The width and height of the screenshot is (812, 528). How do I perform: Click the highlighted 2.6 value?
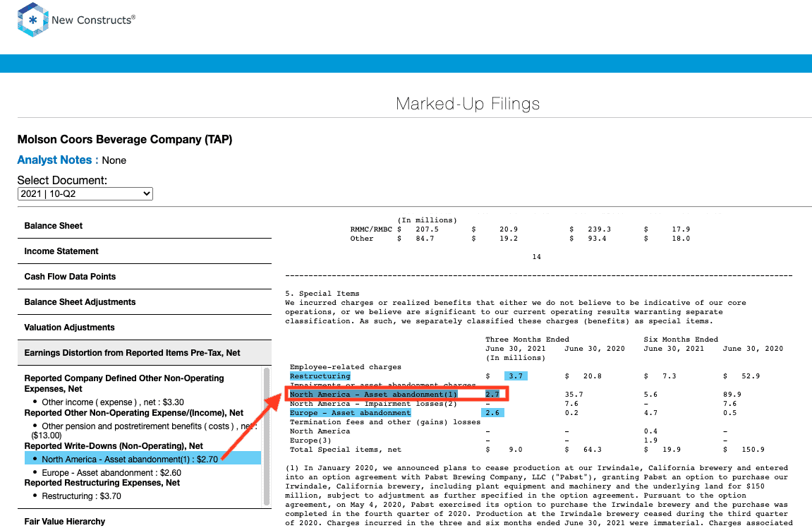[492, 413]
